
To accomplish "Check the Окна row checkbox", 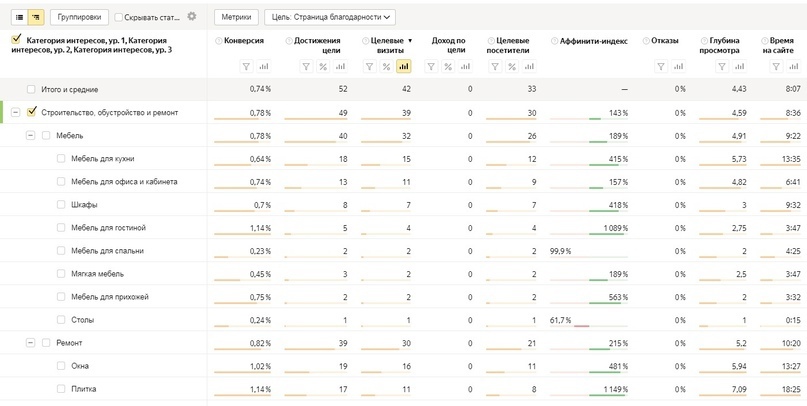I will 61,366.
